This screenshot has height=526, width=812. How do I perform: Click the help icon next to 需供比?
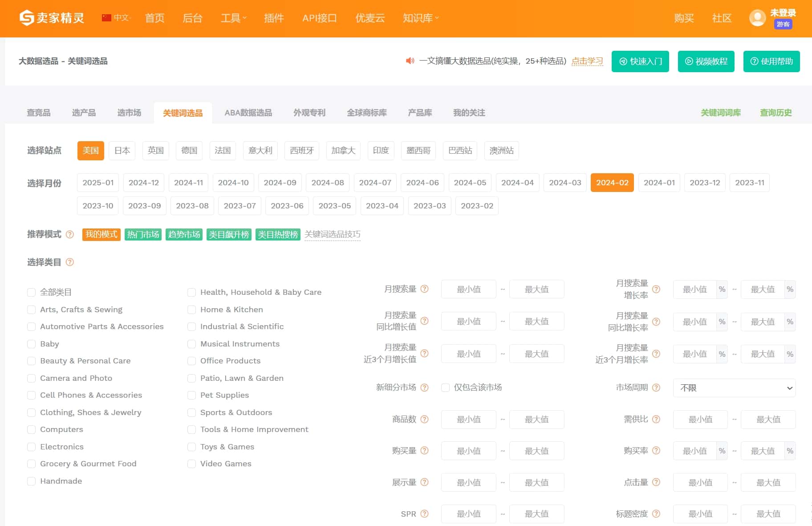pos(656,419)
